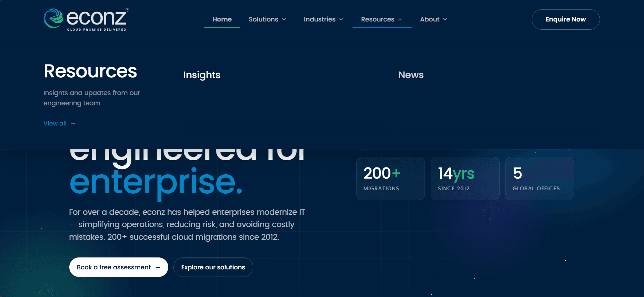The height and width of the screenshot is (297, 644).
Task: Click the Enquire Now button
Action: [x=566, y=19]
